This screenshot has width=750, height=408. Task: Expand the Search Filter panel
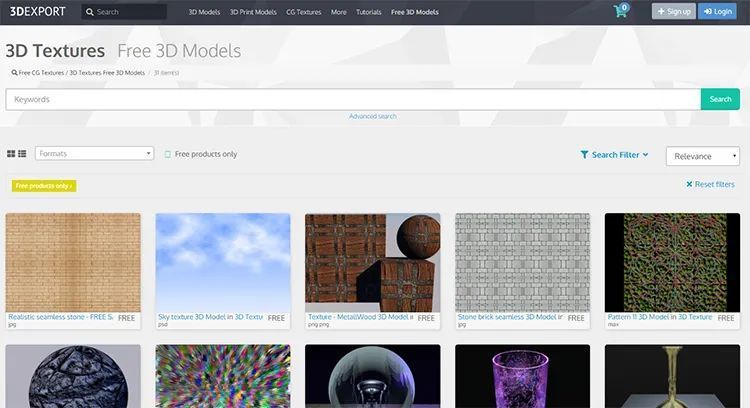615,154
